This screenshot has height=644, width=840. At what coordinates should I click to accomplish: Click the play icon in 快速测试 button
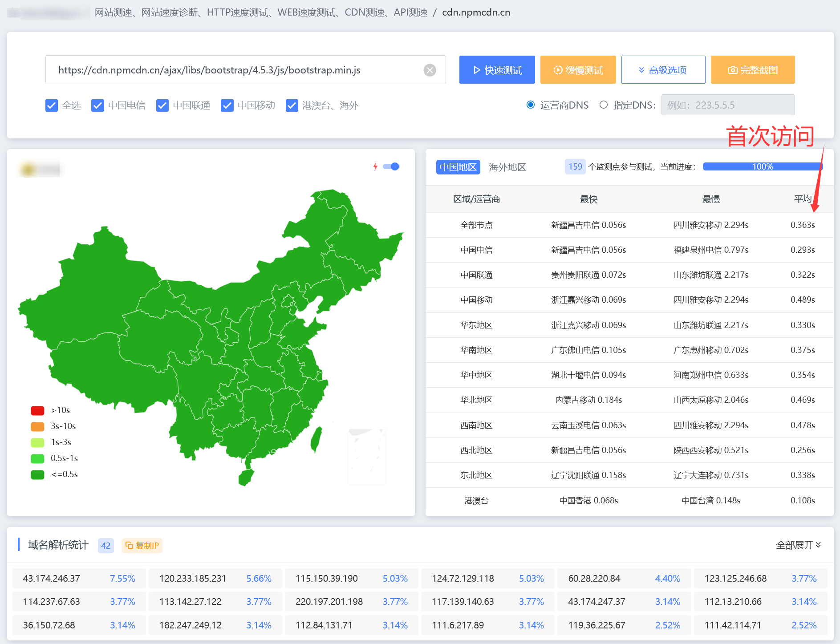tap(476, 70)
